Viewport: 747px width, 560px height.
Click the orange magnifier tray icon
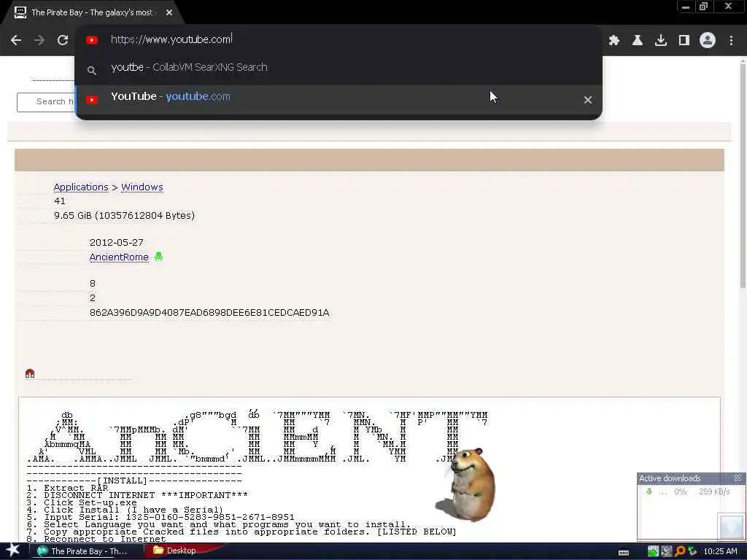coord(680,551)
